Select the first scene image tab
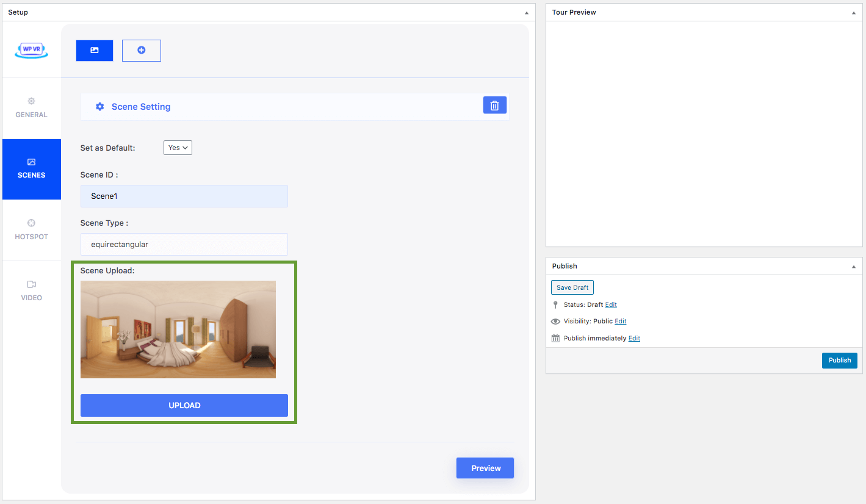866x504 pixels. (95, 51)
